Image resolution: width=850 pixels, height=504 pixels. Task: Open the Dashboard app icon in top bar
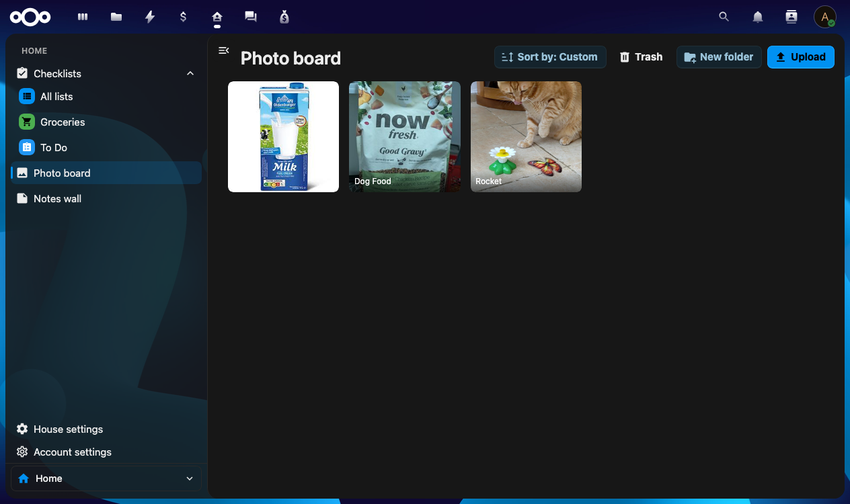coord(83,17)
